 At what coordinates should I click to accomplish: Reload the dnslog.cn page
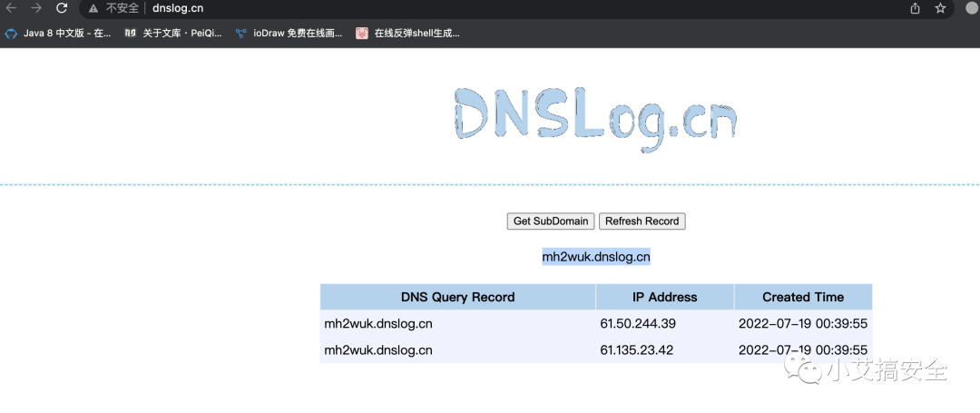click(62, 8)
